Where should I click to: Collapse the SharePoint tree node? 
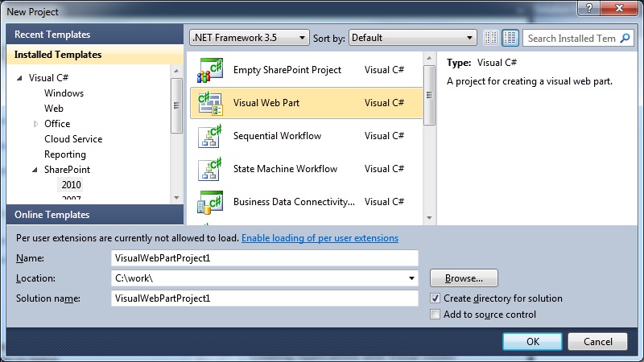35,170
